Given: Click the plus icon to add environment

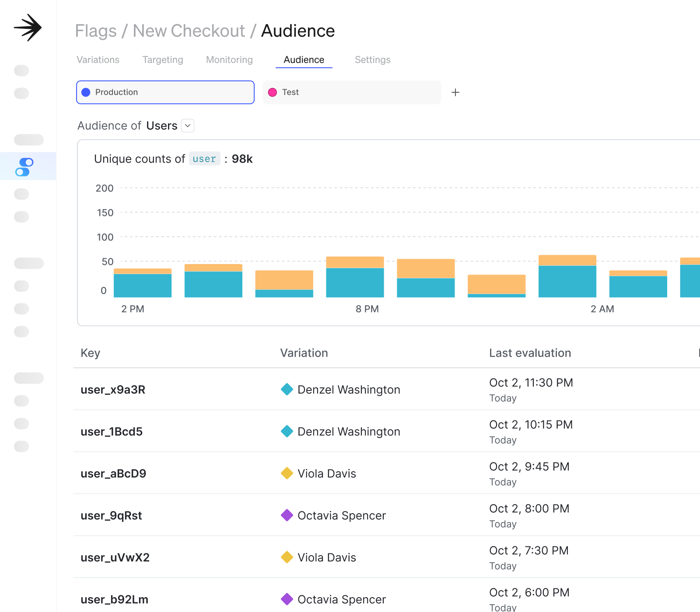Looking at the screenshot, I should point(455,92).
